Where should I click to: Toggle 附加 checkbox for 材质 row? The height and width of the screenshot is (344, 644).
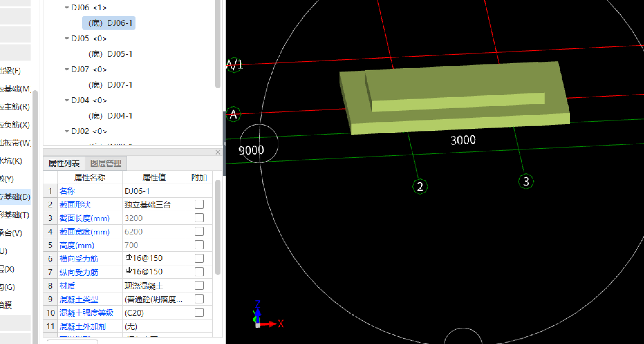[199, 285]
